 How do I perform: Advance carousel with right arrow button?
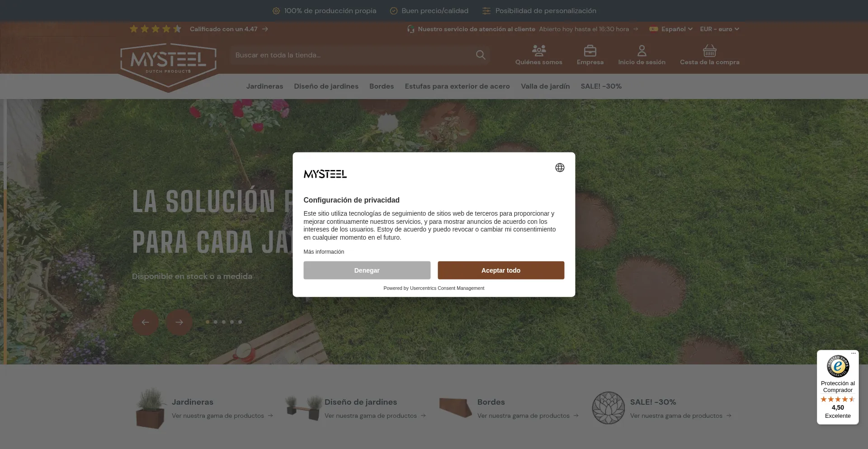pyautogui.click(x=179, y=322)
